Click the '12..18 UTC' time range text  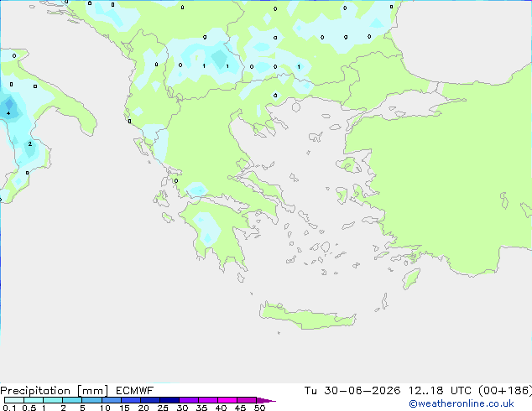click(440, 391)
